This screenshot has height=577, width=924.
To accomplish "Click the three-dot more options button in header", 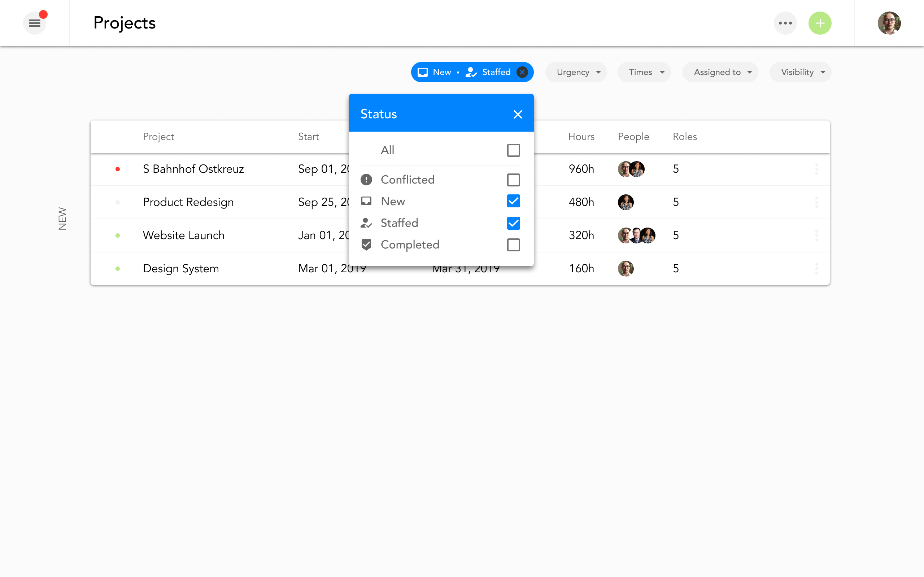I will point(785,23).
